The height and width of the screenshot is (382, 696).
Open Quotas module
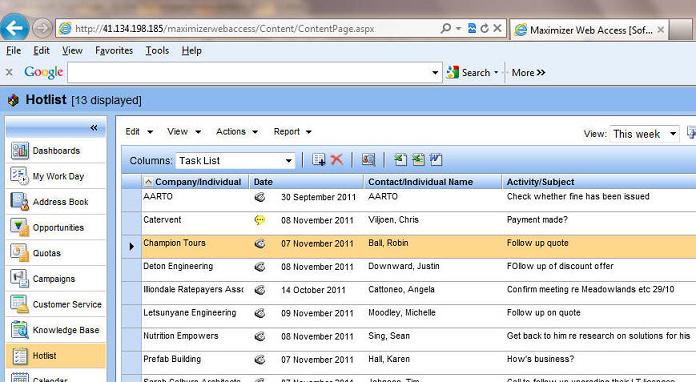coord(55,253)
